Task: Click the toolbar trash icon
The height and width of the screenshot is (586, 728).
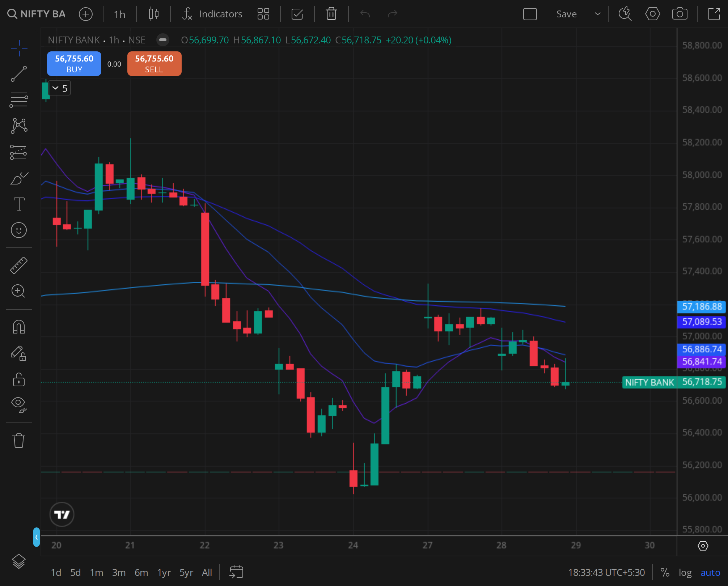Action: pyautogui.click(x=331, y=14)
